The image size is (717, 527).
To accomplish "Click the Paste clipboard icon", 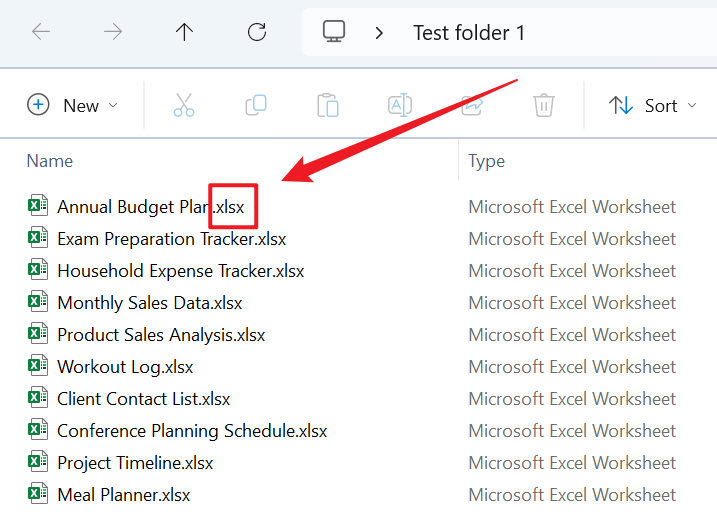I will pyautogui.click(x=328, y=105).
